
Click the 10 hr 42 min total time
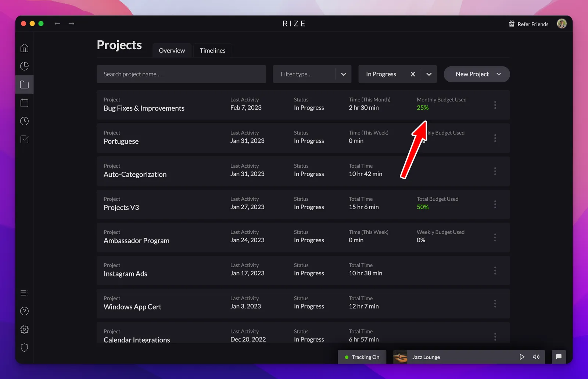tap(365, 174)
